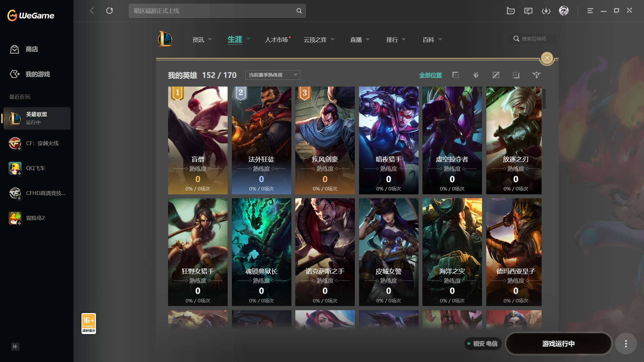Image resolution: width=644 pixels, height=362 pixels.
Task: Open the gift box icon in title bar
Action: [x=511, y=11]
